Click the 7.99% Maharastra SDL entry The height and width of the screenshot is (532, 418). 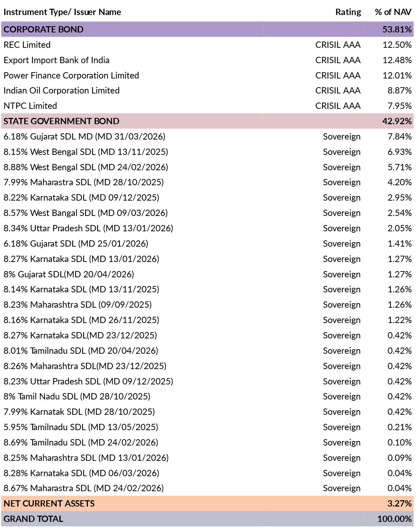point(83,182)
